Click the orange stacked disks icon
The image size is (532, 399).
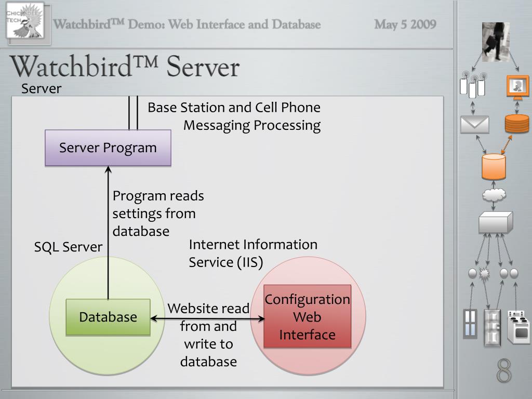(x=517, y=124)
